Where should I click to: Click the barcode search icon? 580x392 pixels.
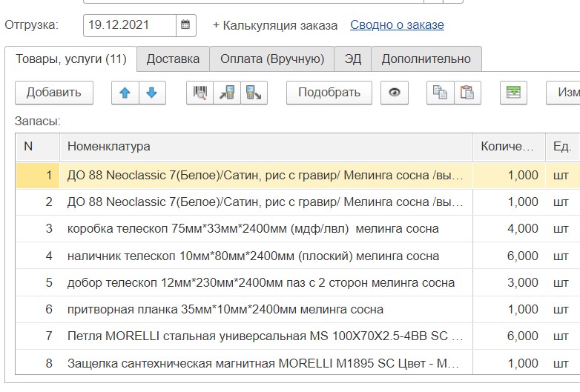(x=200, y=93)
